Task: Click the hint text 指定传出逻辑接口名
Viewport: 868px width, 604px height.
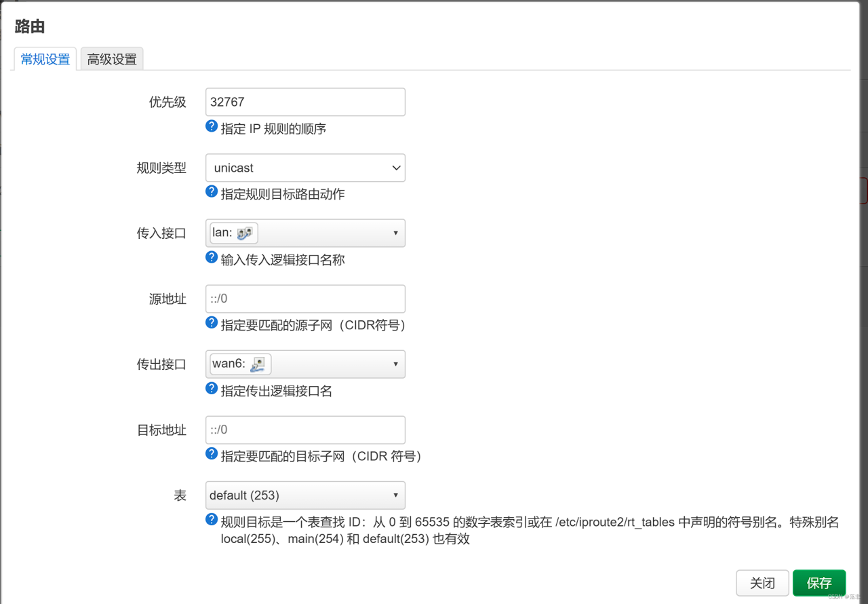Action: coord(277,391)
